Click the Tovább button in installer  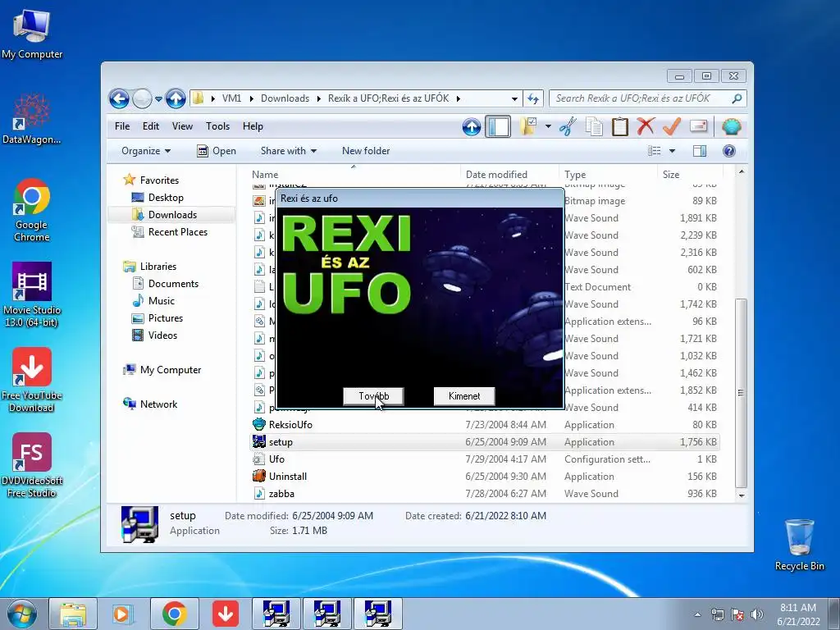(373, 396)
